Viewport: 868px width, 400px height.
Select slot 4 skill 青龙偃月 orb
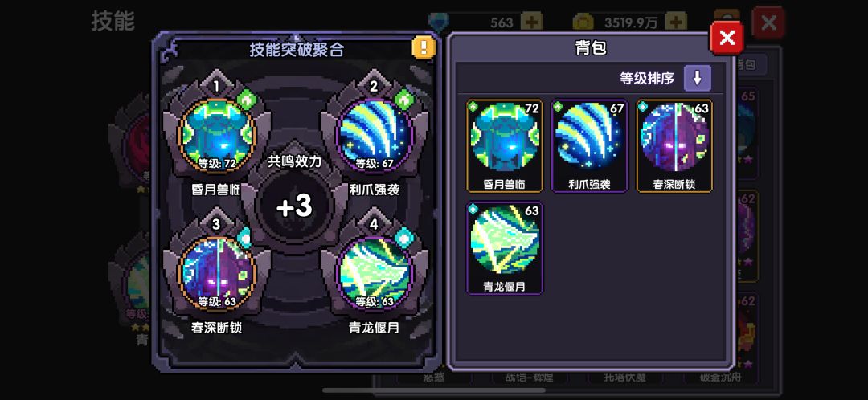pos(375,273)
